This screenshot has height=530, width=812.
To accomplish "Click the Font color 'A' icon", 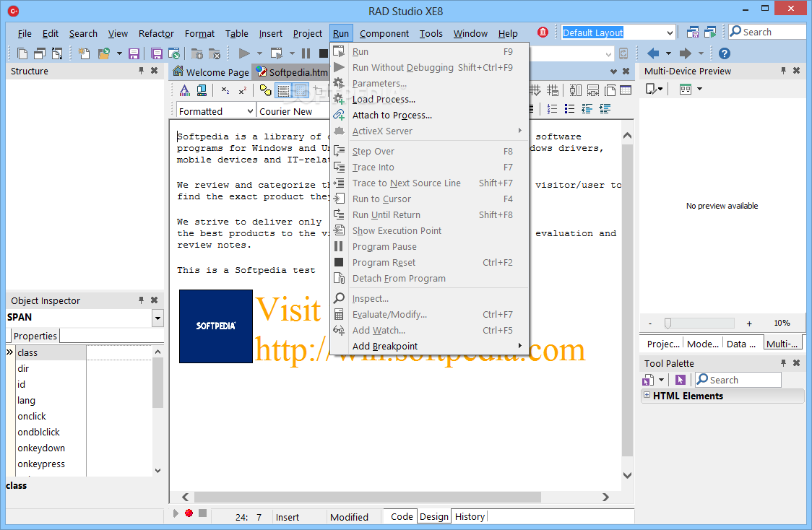I will [x=184, y=90].
